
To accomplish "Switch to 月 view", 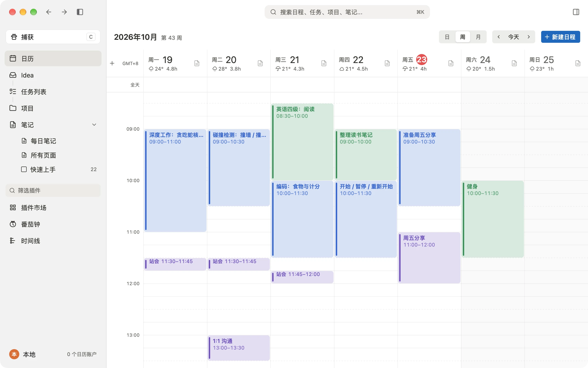I will pyautogui.click(x=478, y=37).
